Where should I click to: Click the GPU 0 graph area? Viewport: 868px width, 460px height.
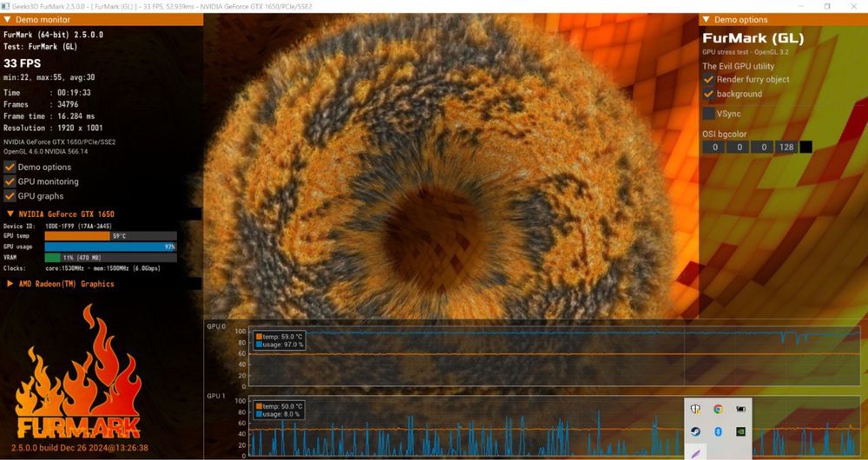pos(554,357)
